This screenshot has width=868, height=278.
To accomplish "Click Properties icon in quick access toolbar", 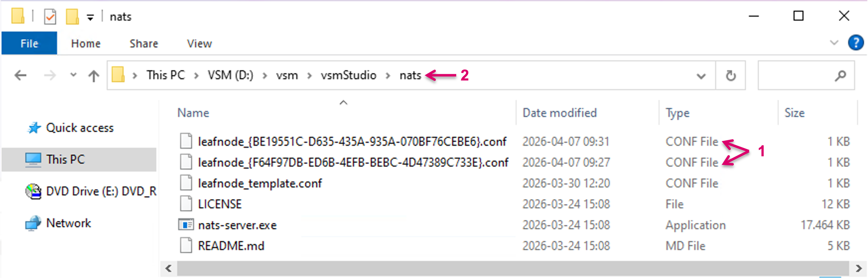I will (50, 16).
